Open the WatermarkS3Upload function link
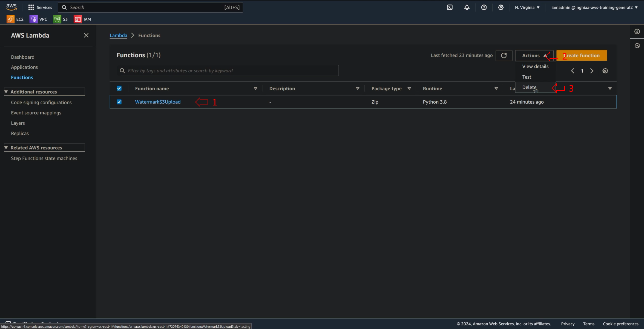This screenshot has height=329, width=644. [158, 102]
